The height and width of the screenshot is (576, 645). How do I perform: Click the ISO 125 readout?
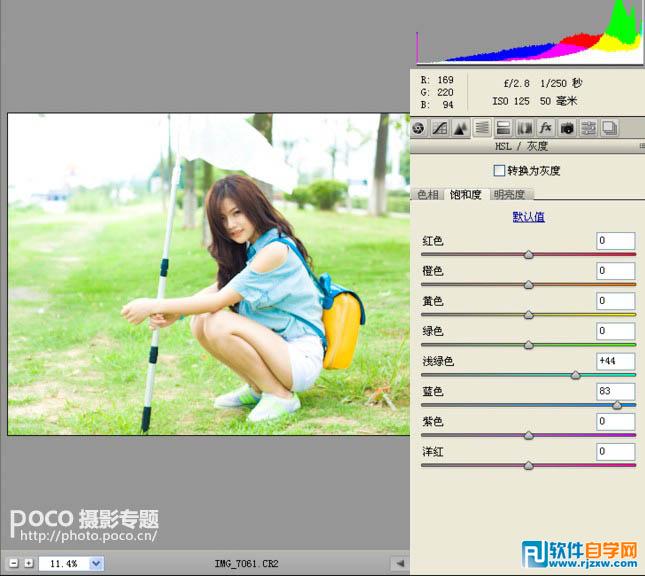coord(511,101)
